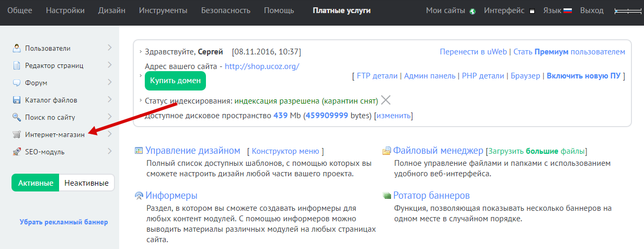Open the Платные услуги menu
Image resolution: width=644 pixels, height=249 pixels.
tap(341, 10)
